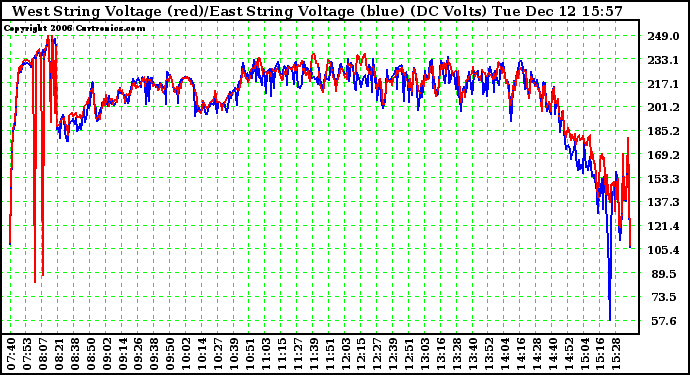The height and width of the screenshot is (375, 690).
Task: Click the 10:27 time label
Action: pyautogui.click(x=218, y=354)
